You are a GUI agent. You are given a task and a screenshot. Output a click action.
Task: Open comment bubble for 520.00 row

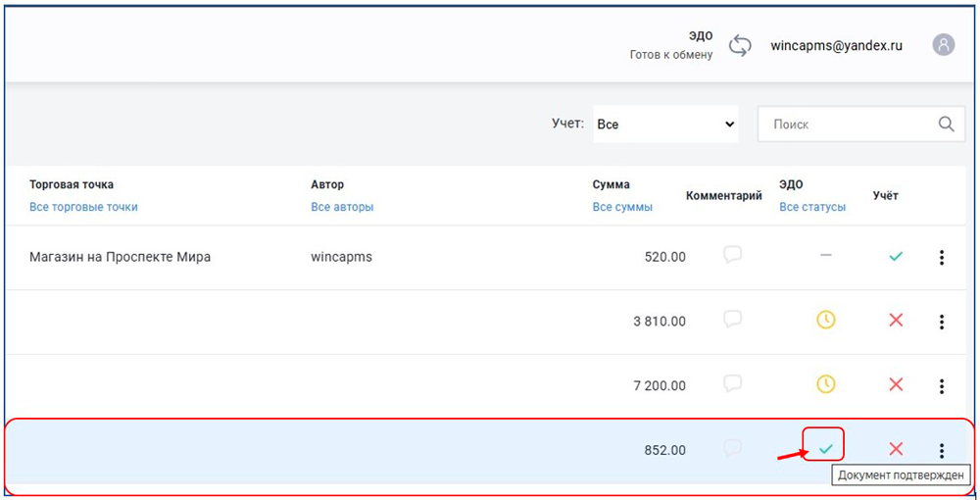click(732, 255)
